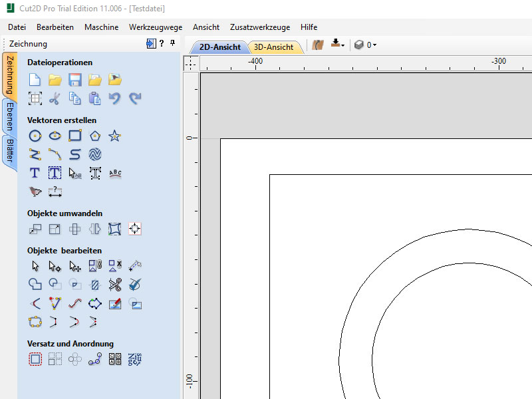Select the Dimension measuring tool
Viewport: 532px width, 399px height.
click(55, 192)
